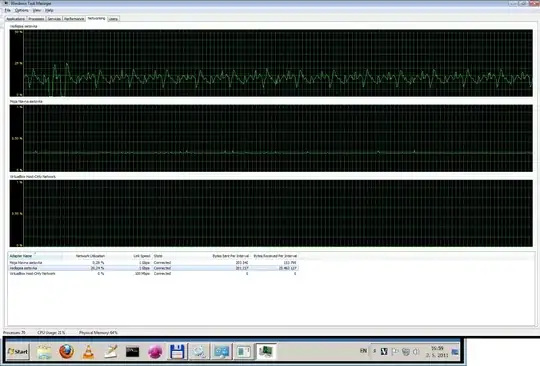Click the V icon in system tray

click(x=384, y=352)
